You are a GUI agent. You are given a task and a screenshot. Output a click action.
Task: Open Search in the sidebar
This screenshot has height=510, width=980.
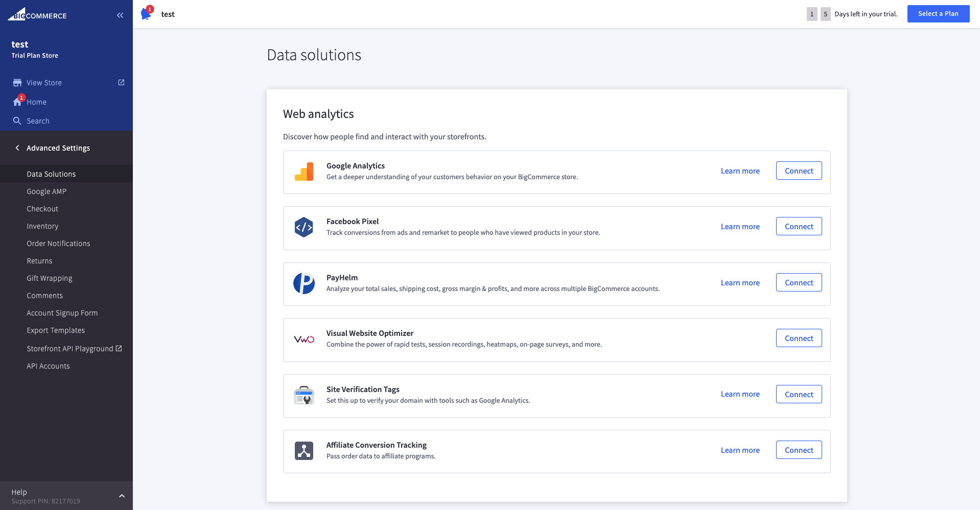coord(38,121)
